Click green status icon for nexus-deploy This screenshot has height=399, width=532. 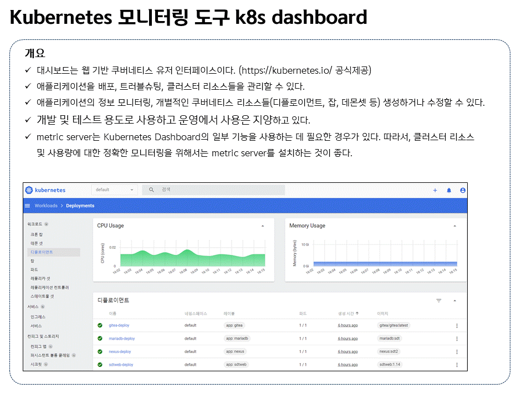tap(100, 351)
